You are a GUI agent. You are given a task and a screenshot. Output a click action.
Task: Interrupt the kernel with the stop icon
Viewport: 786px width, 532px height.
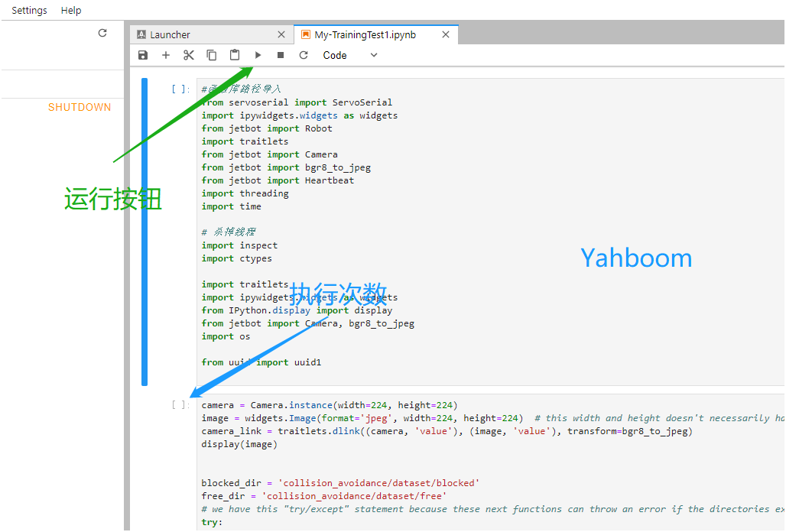[281, 55]
